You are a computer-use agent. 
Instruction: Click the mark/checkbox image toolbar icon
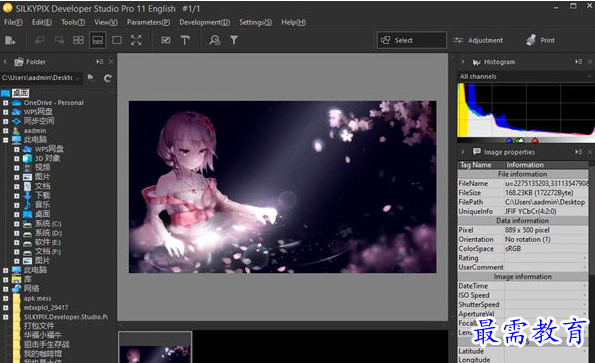(x=165, y=40)
